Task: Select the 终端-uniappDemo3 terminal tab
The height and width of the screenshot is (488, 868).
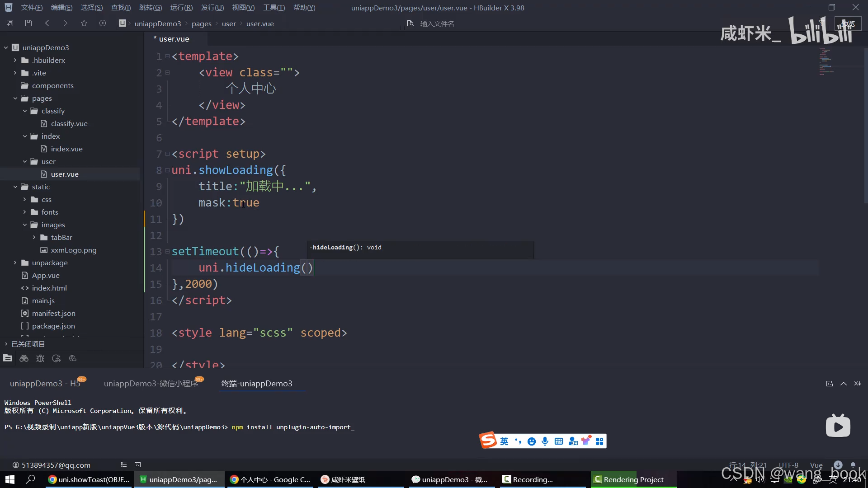Action: [257, 383]
